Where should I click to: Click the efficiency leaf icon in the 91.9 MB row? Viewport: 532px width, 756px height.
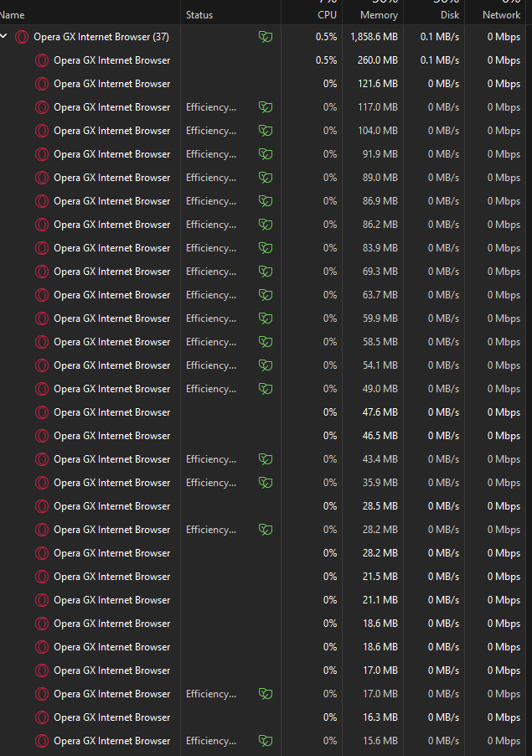(266, 154)
